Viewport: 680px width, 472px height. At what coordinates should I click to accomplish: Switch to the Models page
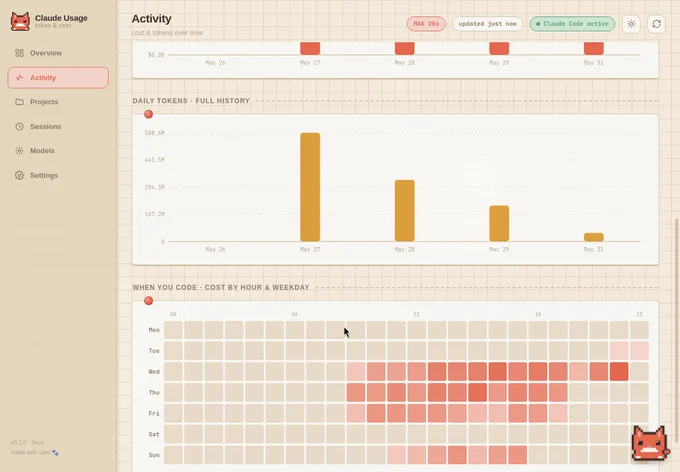point(58,151)
